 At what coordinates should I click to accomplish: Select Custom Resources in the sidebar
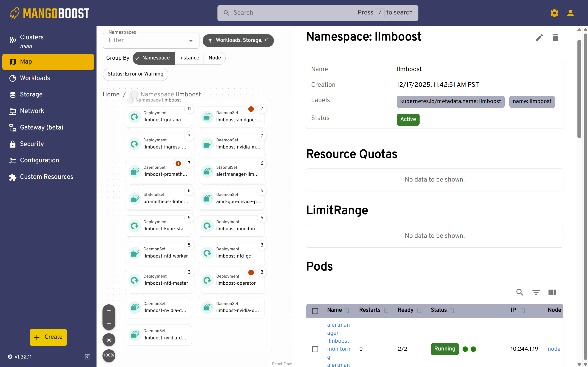(x=46, y=176)
